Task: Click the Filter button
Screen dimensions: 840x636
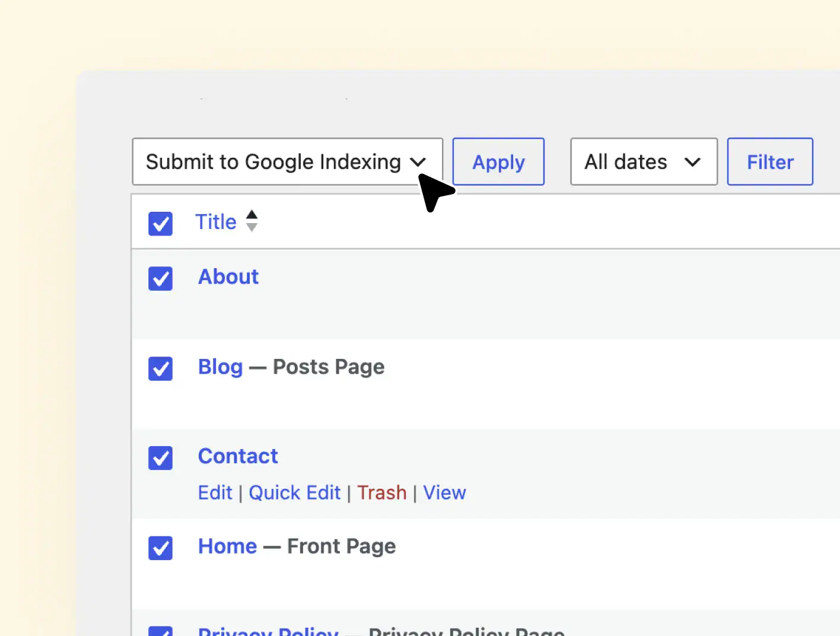Action: (x=770, y=161)
